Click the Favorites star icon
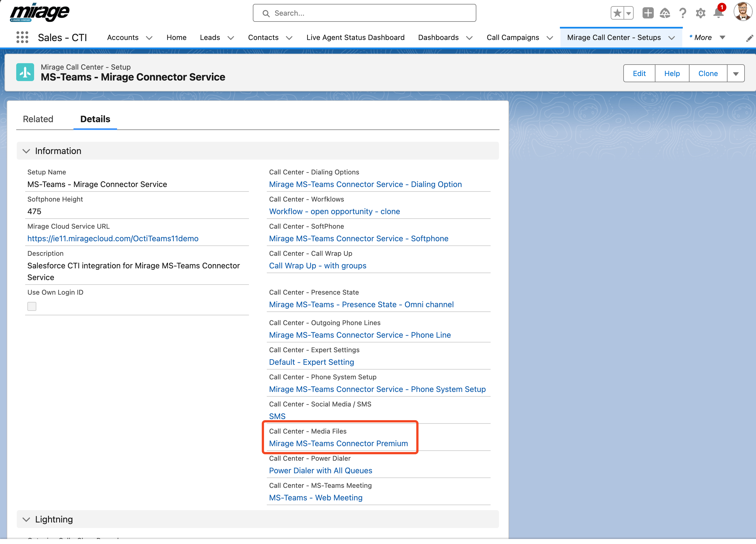This screenshot has width=756, height=544. [x=617, y=13]
